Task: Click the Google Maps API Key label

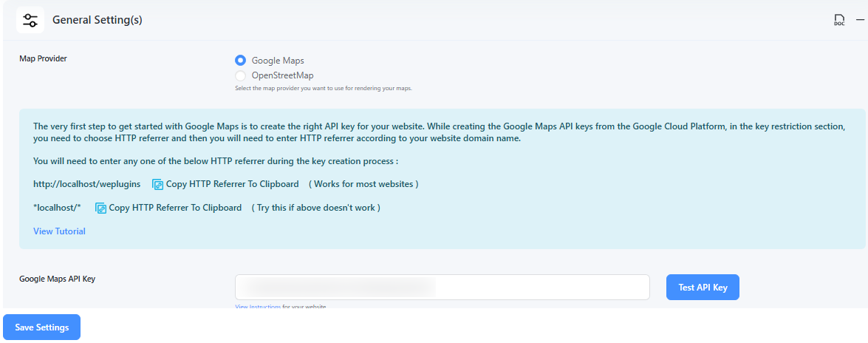Action: (58, 279)
